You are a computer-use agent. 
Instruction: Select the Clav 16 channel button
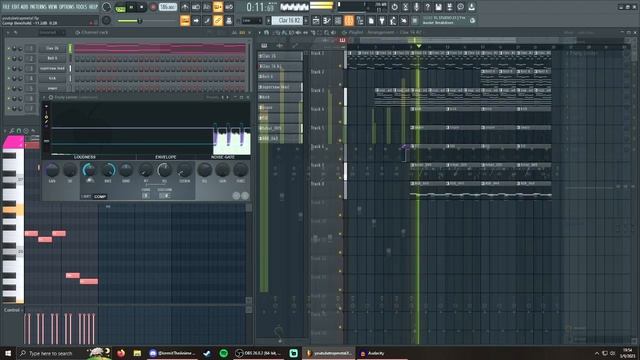coord(53,48)
